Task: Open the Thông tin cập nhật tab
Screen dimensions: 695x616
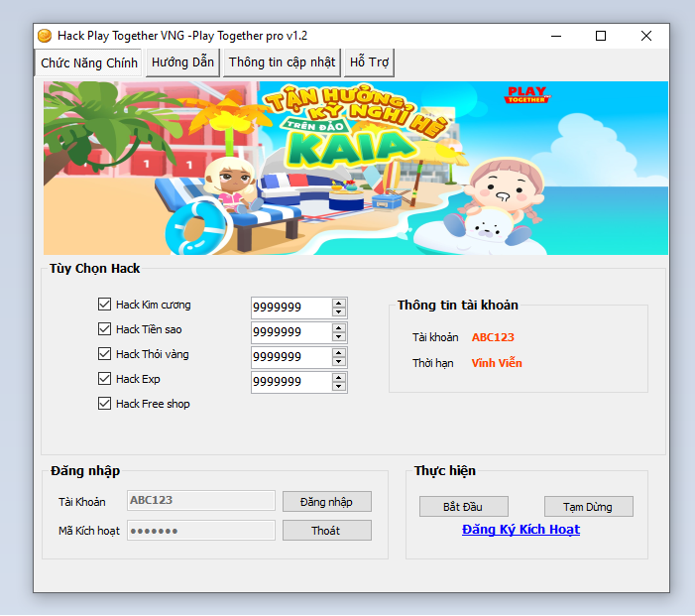Action: 282,62
